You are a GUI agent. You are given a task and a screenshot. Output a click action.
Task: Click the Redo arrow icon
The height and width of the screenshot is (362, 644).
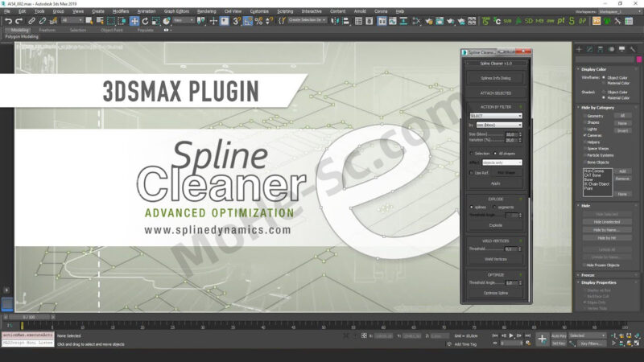click(x=19, y=21)
